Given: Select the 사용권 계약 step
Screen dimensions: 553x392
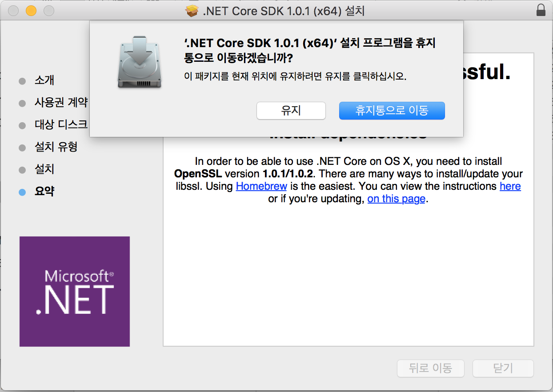Looking at the screenshot, I should point(61,103).
